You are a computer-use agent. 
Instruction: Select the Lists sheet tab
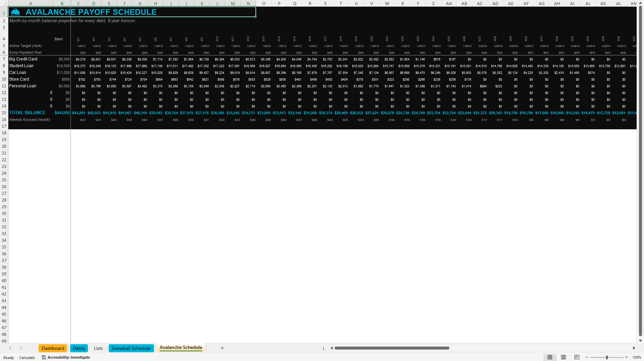98,348
